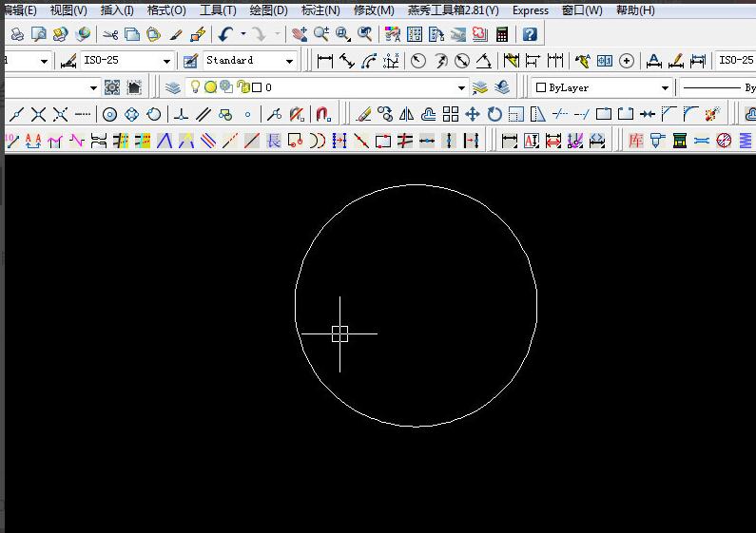Expand the ByLayer color dropdown

pos(665,87)
